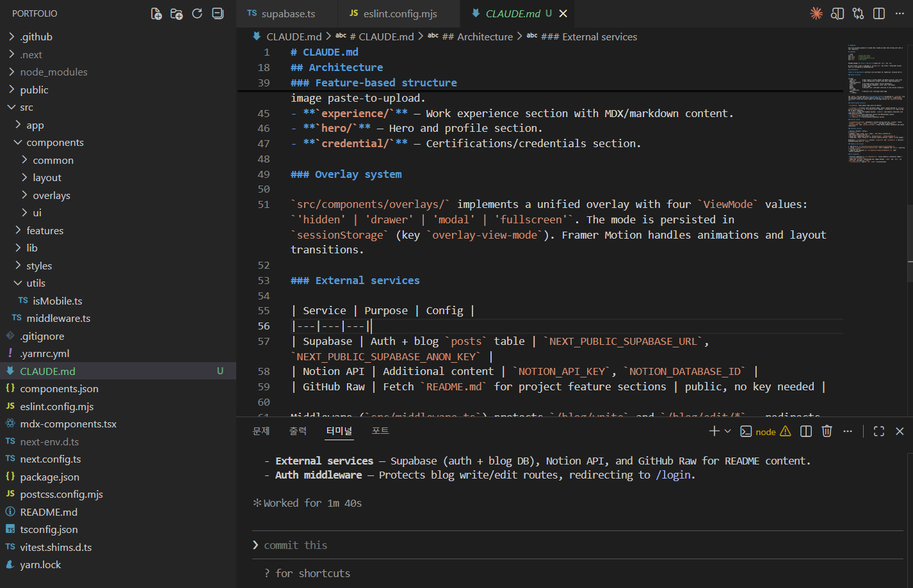
Task: Split the editor to the right
Action: pyautogui.click(x=879, y=13)
